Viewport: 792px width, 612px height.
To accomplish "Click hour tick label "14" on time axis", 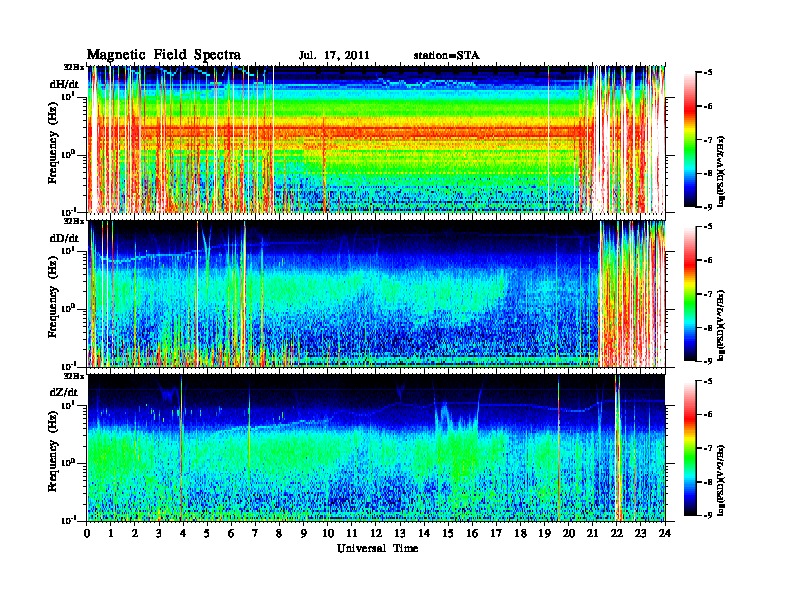I will [424, 533].
